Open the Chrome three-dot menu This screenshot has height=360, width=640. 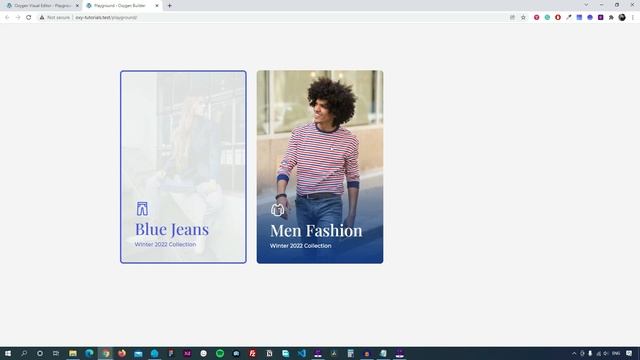(x=633, y=18)
